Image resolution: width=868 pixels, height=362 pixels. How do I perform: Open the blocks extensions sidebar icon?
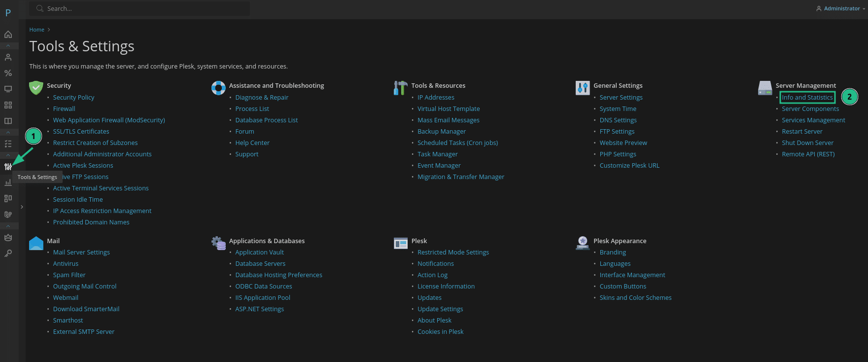(8, 198)
